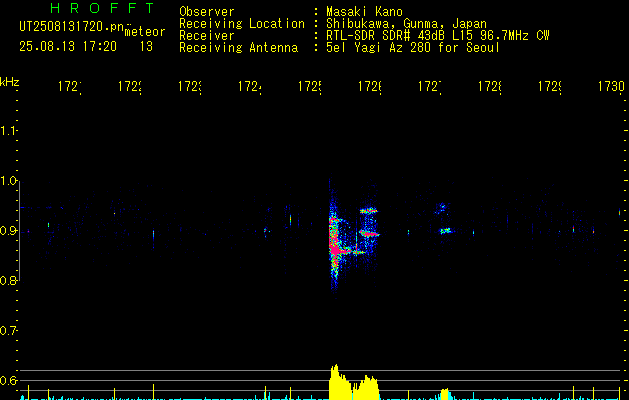
Task: Click the date stamp 25.08.13 17:20
Action: 68,47
